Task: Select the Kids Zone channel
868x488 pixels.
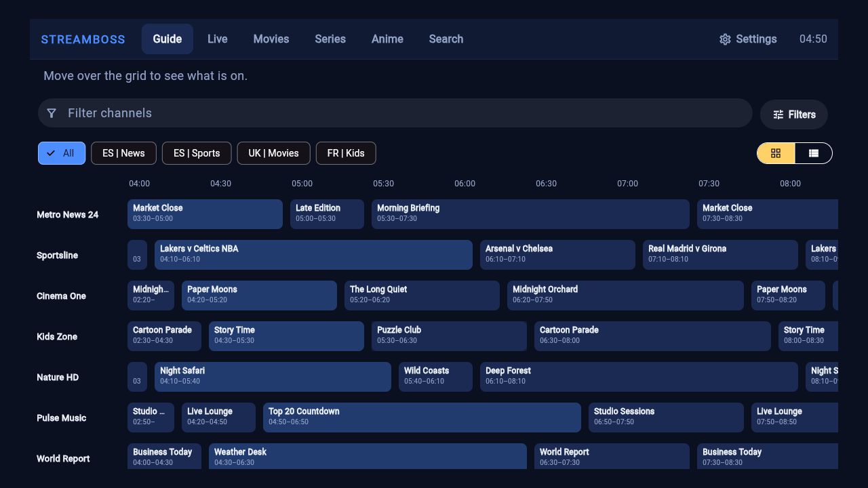Action: (57, 337)
